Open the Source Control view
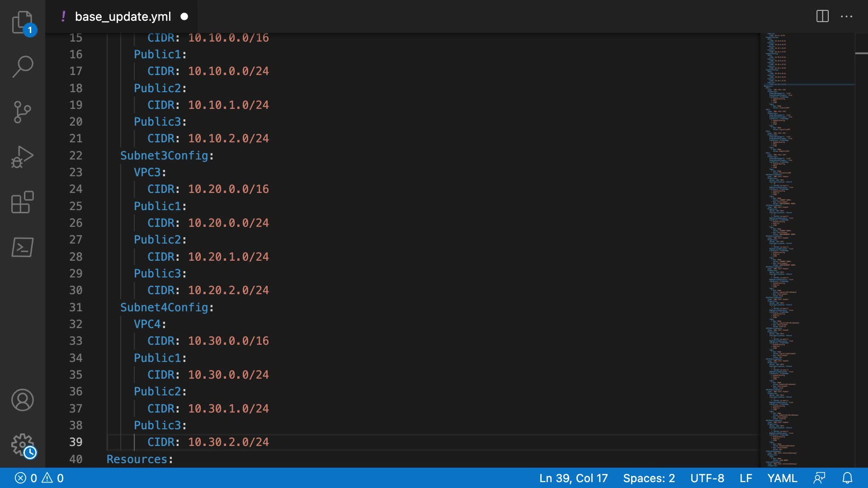 point(22,112)
